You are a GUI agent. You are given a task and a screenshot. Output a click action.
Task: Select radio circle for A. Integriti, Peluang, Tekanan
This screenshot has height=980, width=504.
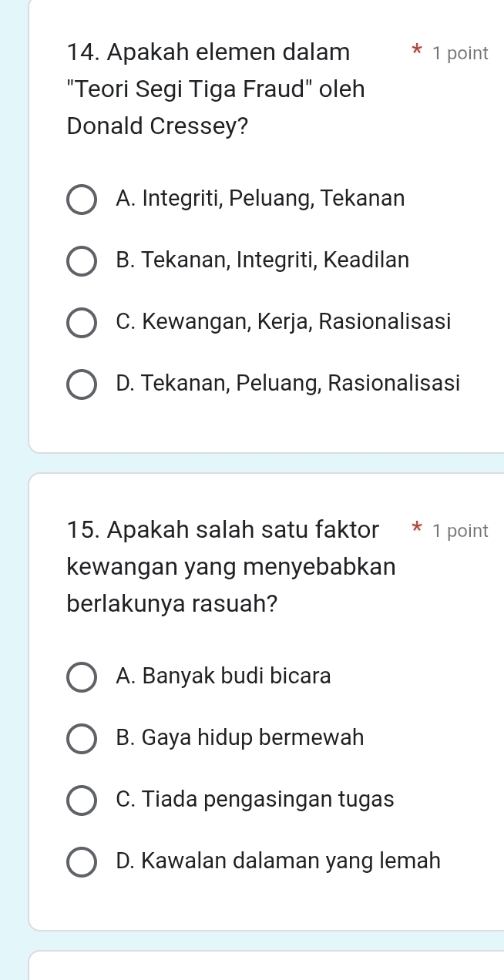click(x=82, y=199)
